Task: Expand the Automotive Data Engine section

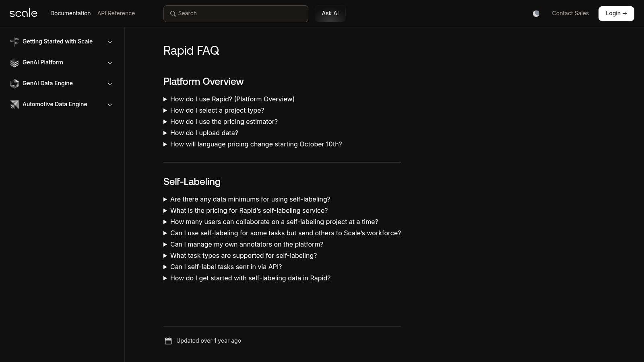Action: (x=110, y=105)
